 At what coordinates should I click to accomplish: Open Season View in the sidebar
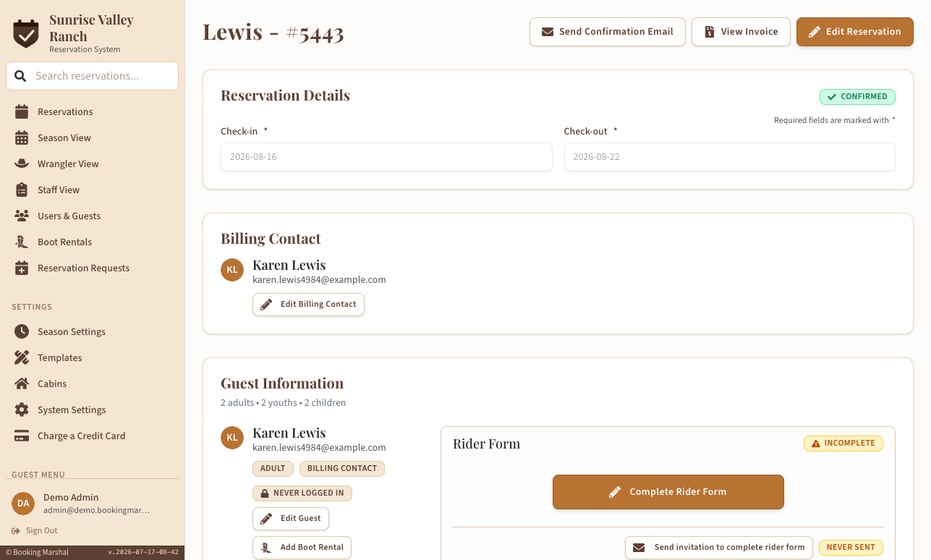[x=92, y=137]
